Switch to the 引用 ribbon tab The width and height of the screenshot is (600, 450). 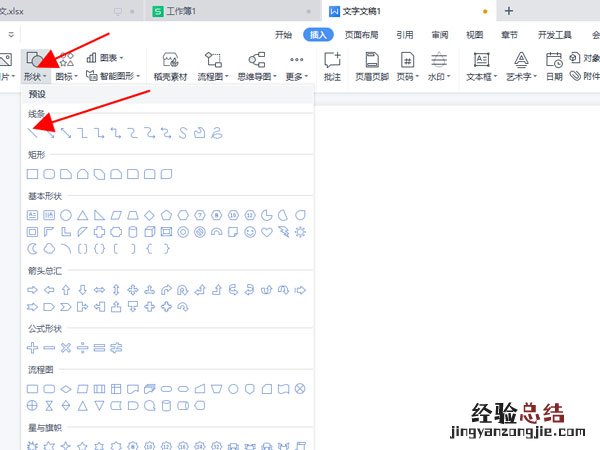pyautogui.click(x=404, y=35)
